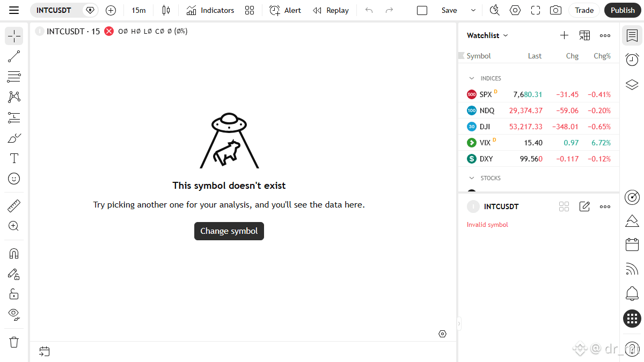Viewport: 644px width, 362px height.
Task: Change the 15m time interval
Action: (138, 10)
